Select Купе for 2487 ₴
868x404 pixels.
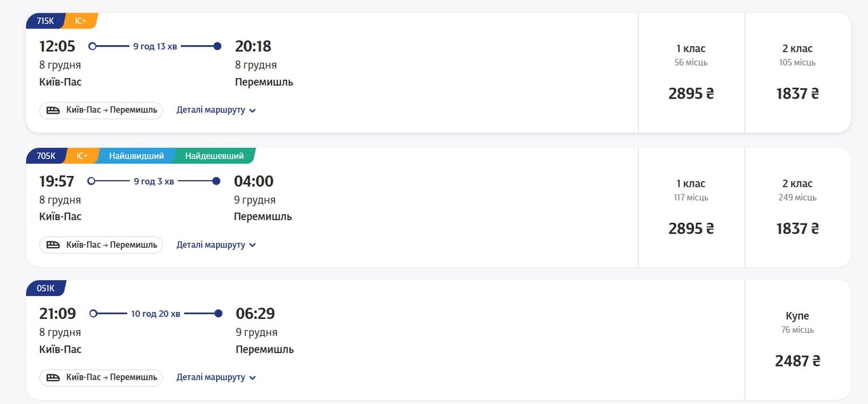click(797, 340)
